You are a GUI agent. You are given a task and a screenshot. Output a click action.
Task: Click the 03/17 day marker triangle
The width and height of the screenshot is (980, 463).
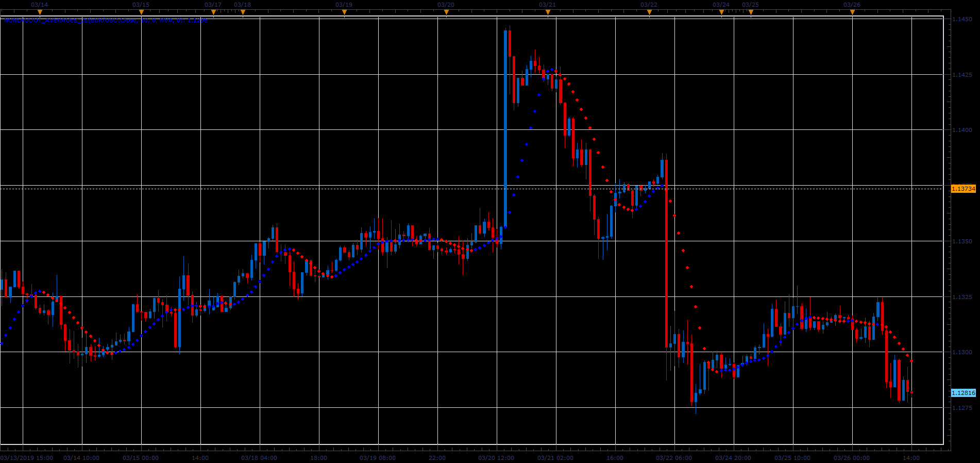[213, 12]
